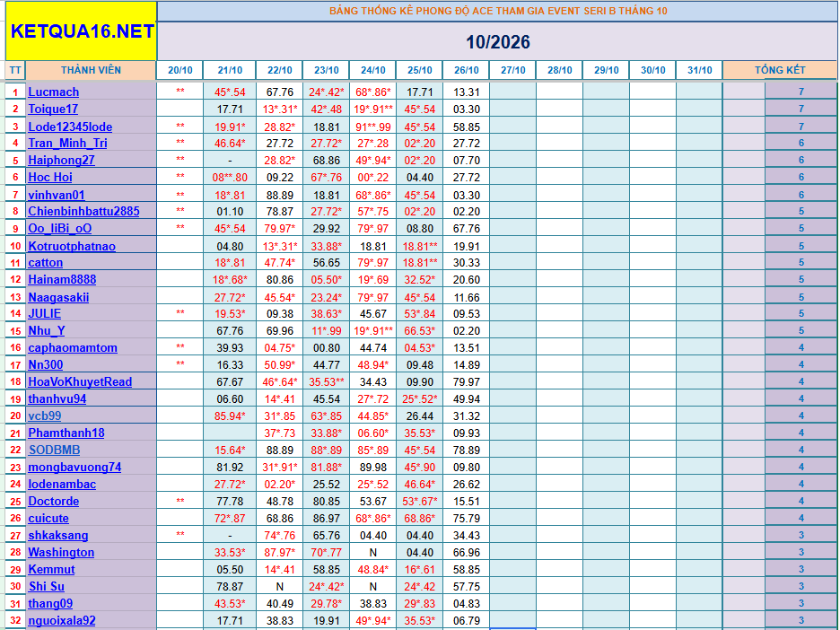Click the Naagasakii member name
The height and width of the screenshot is (630, 840).
tap(59, 297)
